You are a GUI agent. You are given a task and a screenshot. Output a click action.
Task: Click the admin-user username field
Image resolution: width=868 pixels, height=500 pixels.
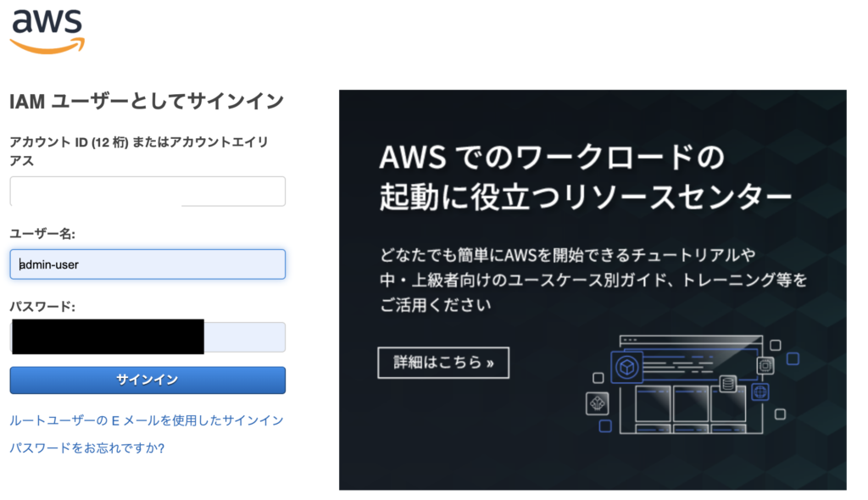coord(147,264)
